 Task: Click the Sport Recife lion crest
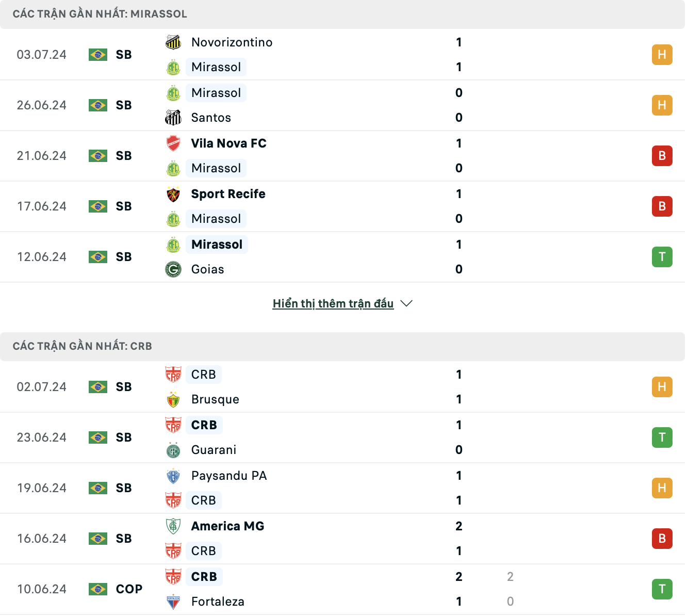click(173, 194)
